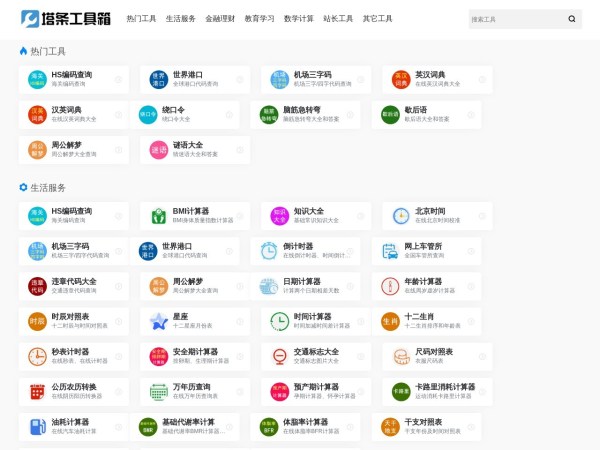This screenshot has height=450, width=600.
Task: Click the 万年历查询 calendar icon
Action: pos(158,392)
